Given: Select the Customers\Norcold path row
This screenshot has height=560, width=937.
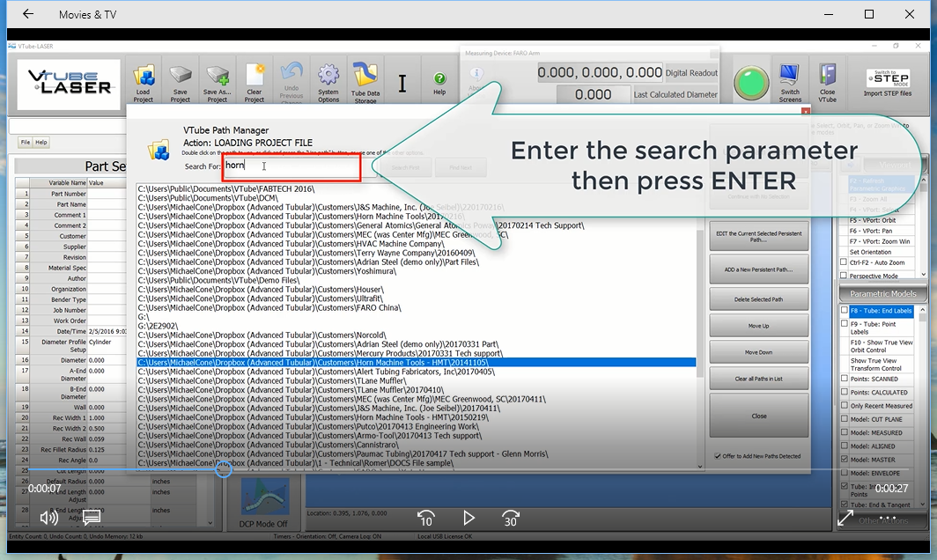Looking at the screenshot, I should [416, 335].
